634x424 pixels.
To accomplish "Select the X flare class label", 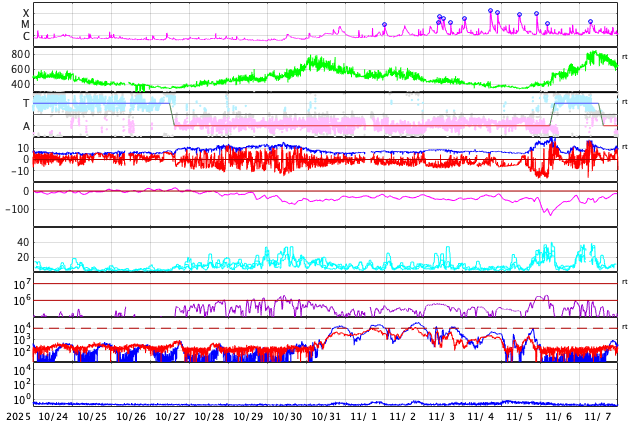I will coord(26,13).
